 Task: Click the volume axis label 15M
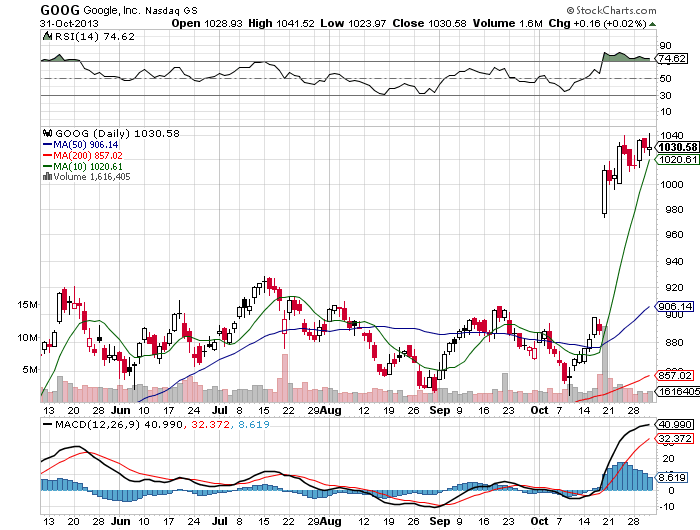tap(27, 305)
